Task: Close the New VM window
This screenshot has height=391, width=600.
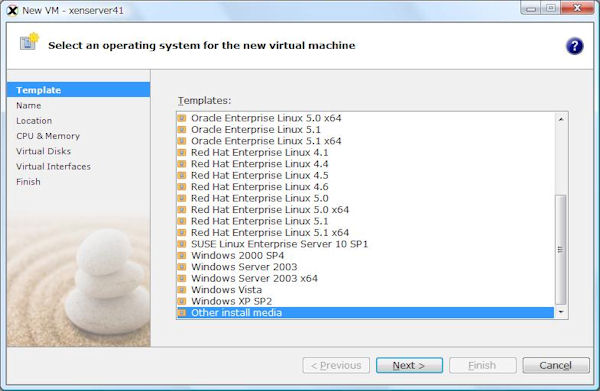Action: 577,8
